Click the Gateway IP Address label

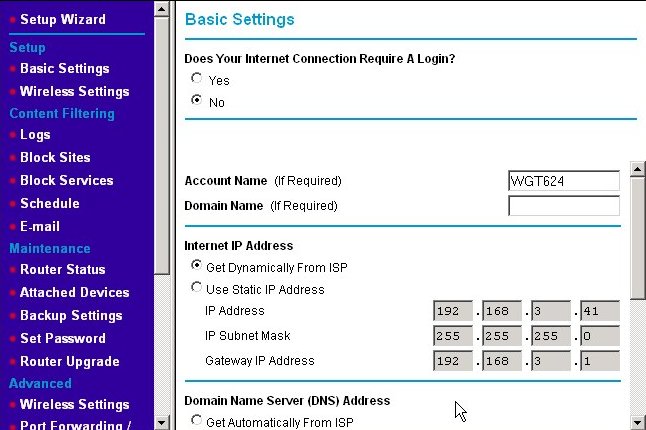click(260, 361)
